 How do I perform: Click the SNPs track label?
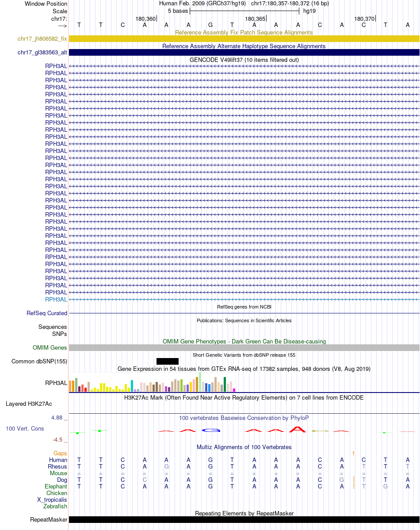[x=60, y=334]
